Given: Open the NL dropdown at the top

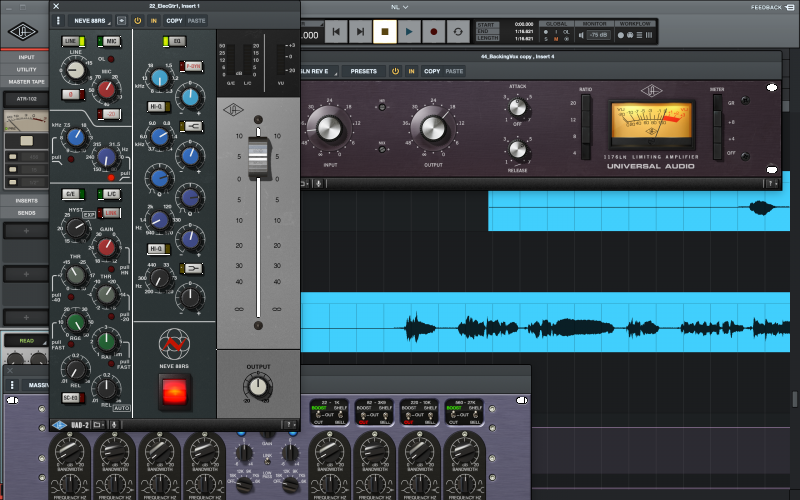Looking at the screenshot, I should click(399, 7).
